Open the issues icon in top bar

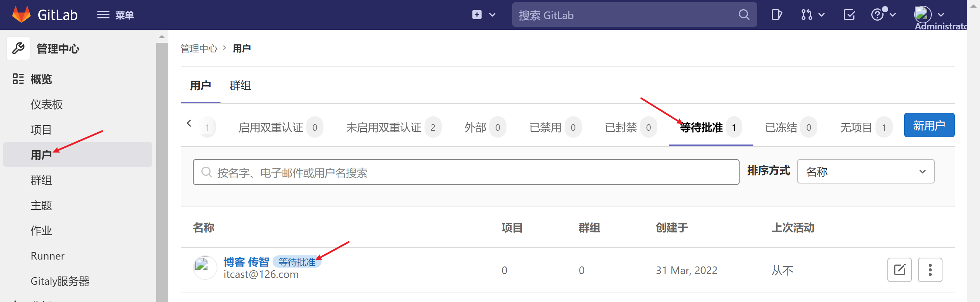(x=776, y=15)
